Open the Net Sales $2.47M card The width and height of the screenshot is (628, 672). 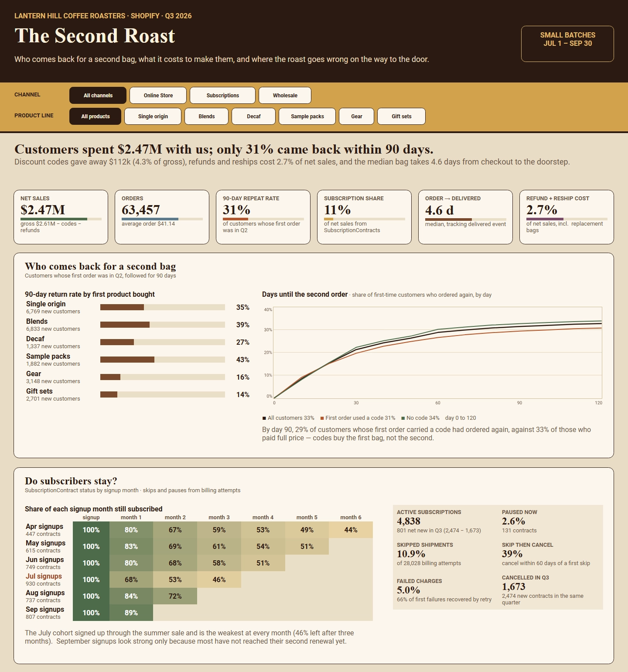(61, 217)
